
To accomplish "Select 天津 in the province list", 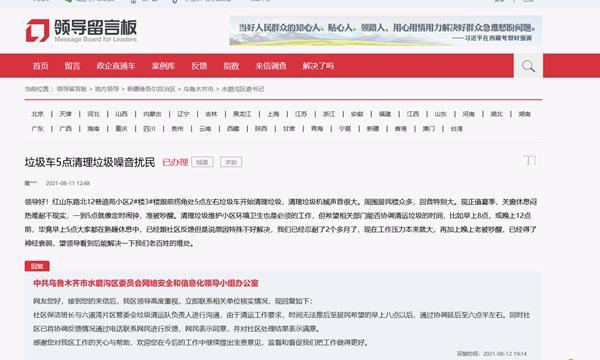I will click(65, 114).
